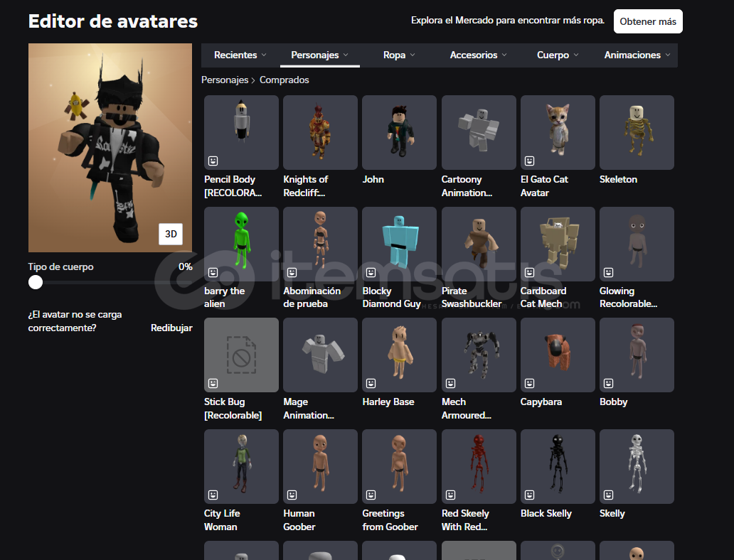Click the Harley Base name label
Screen dimensions: 734x560
click(388, 402)
